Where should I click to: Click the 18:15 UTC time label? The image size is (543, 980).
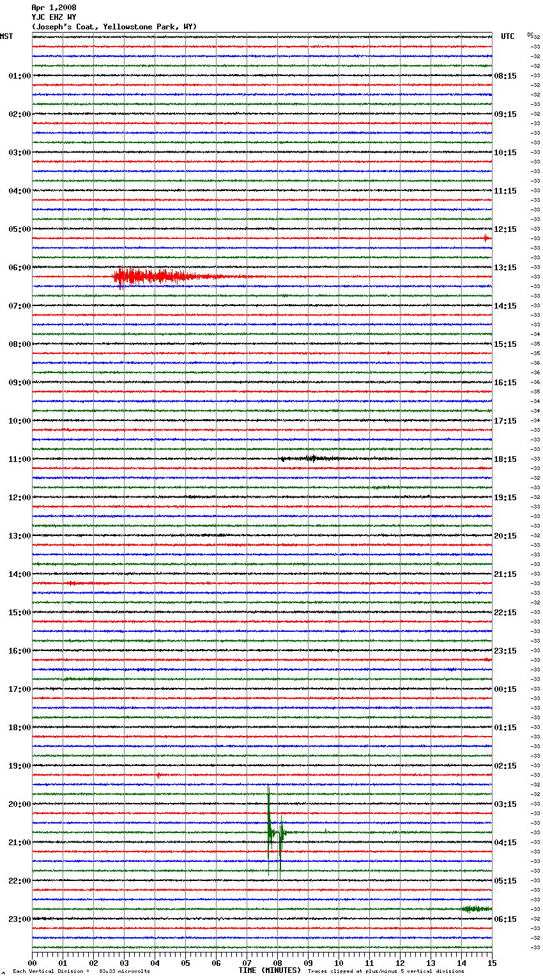tap(505, 459)
